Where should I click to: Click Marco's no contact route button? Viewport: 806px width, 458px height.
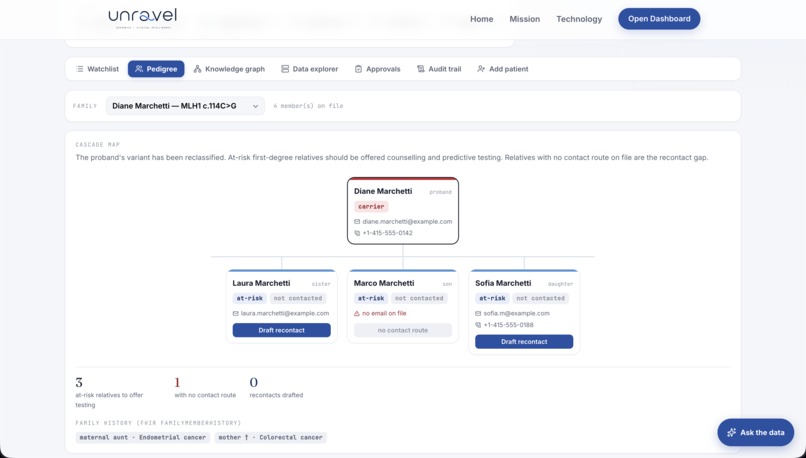coord(402,330)
